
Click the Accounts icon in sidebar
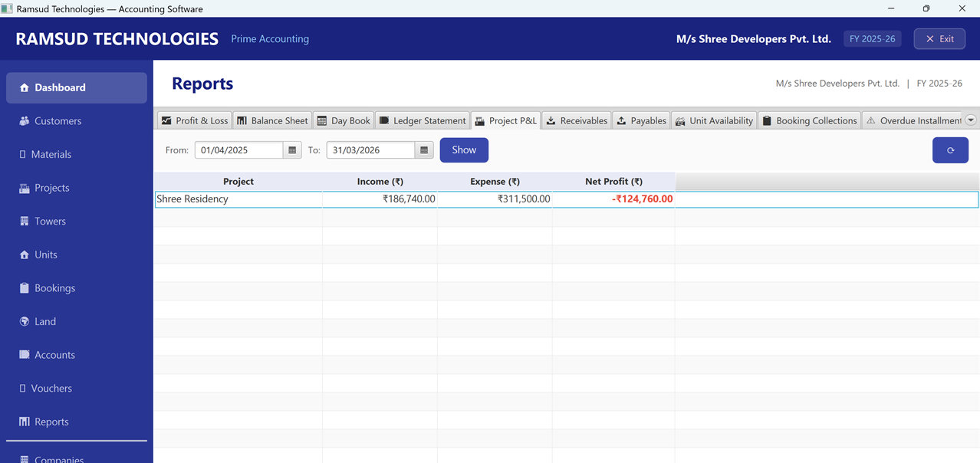point(24,355)
